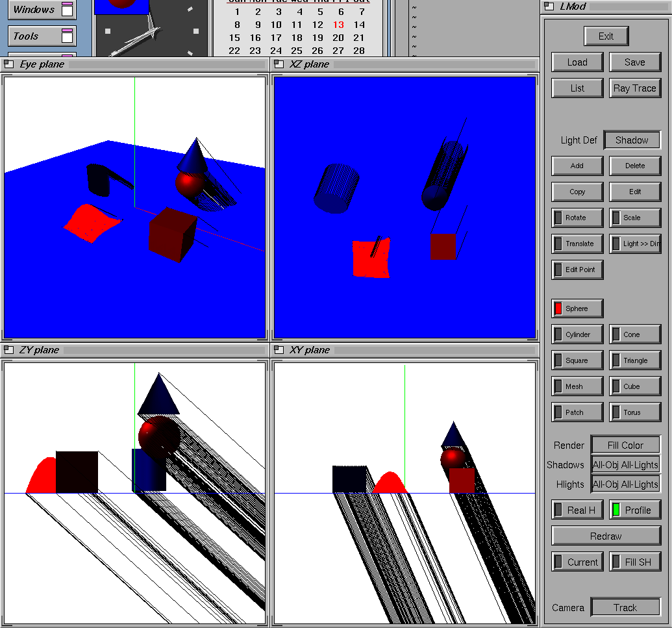Screen dimensions: 672x628
Task: Select the Cone primitive
Action: tap(635, 334)
